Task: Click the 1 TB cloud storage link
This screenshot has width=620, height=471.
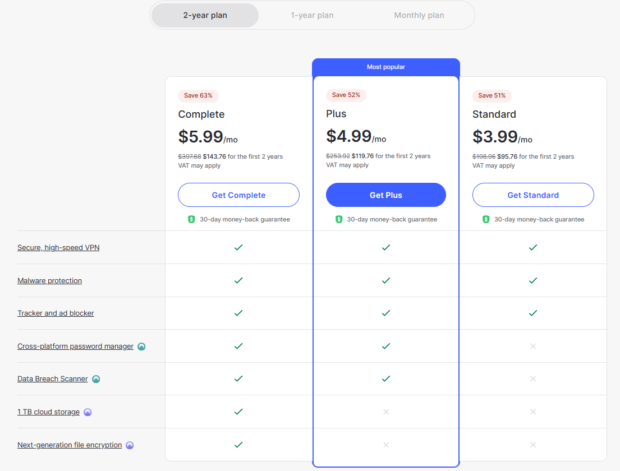Action: click(47, 412)
